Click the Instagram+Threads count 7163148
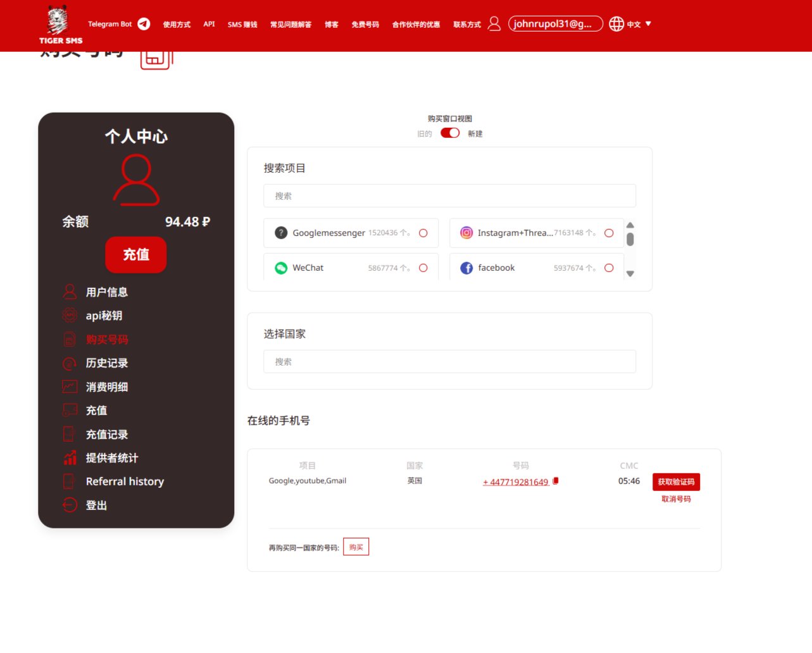This screenshot has height=653, width=812. 575,233
